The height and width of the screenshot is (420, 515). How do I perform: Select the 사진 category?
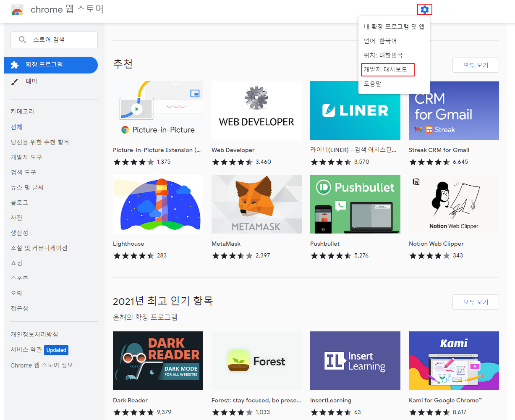(x=16, y=218)
